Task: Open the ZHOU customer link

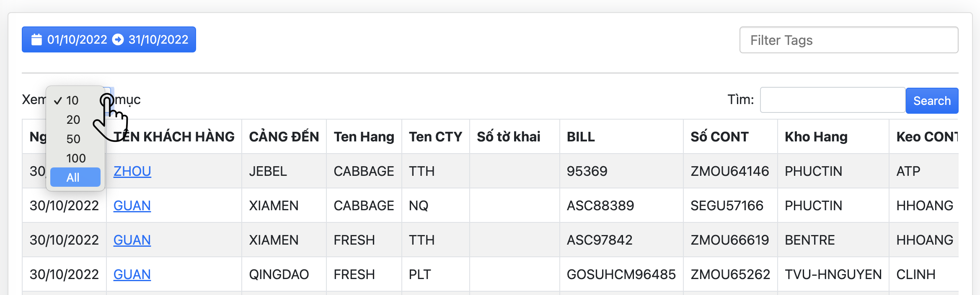Action: point(132,171)
